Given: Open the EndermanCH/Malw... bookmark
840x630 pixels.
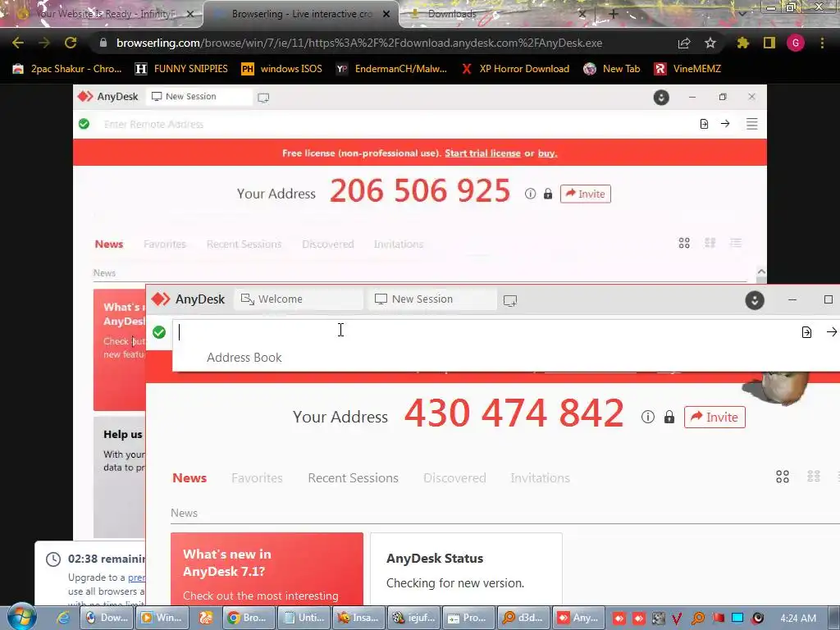Looking at the screenshot, I should [391, 69].
